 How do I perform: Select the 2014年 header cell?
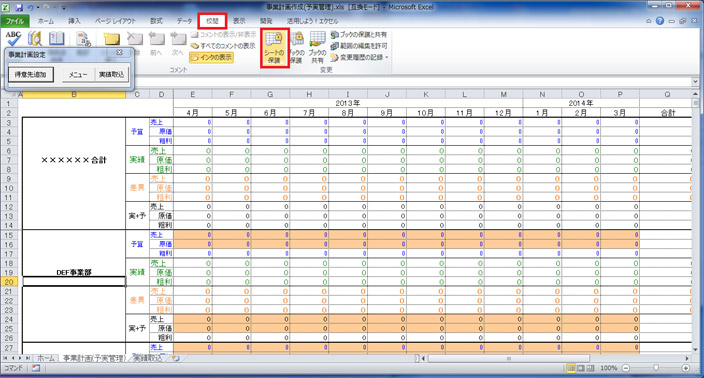(x=581, y=103)
